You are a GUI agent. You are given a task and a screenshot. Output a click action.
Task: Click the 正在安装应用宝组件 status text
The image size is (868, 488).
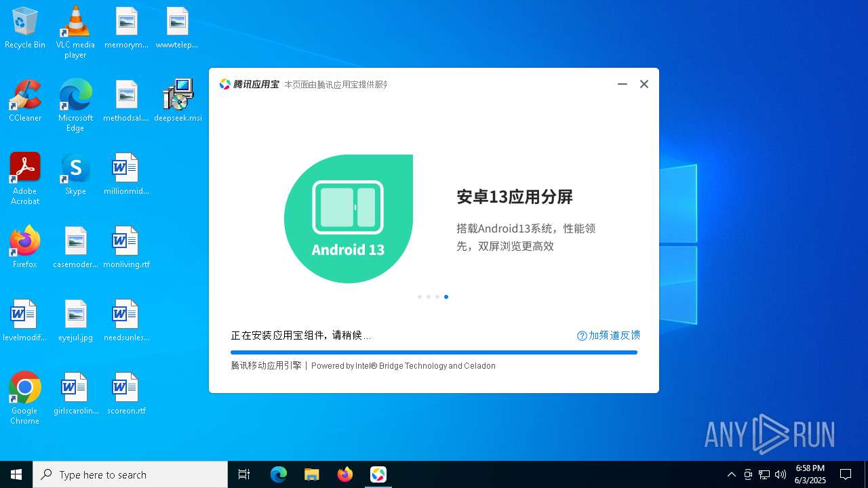tap(301, 335)
